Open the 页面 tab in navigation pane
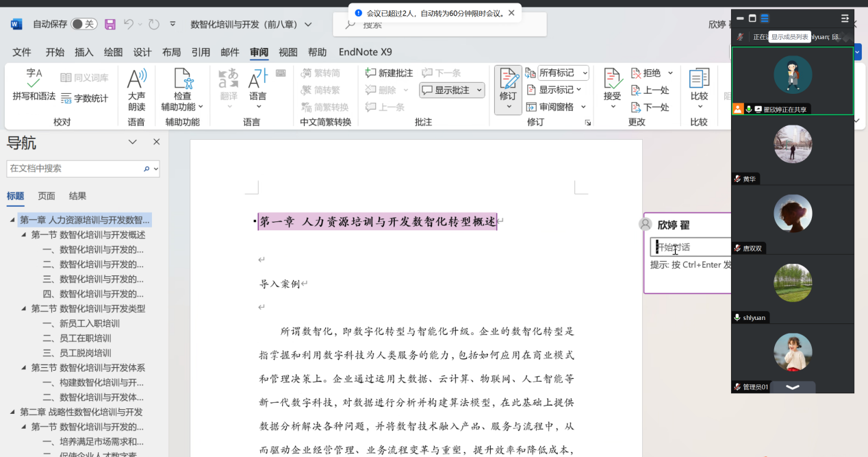Screen dimensions: 868x457 [47, 196]
